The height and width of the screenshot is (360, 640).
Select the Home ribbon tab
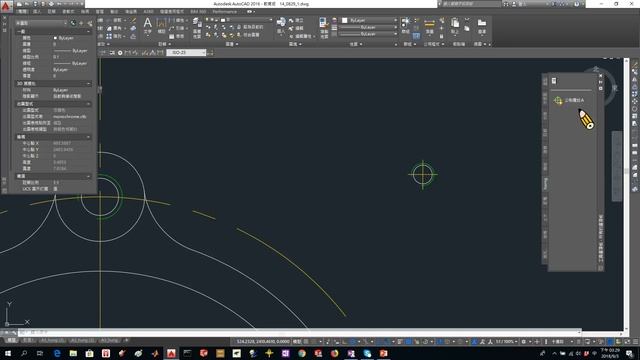point(22,12)
